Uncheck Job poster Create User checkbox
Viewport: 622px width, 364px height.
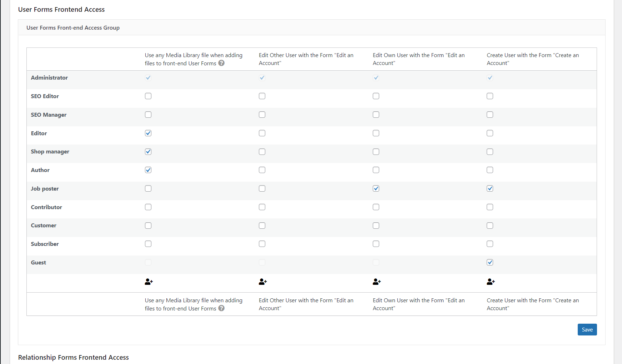coord(490,188)
